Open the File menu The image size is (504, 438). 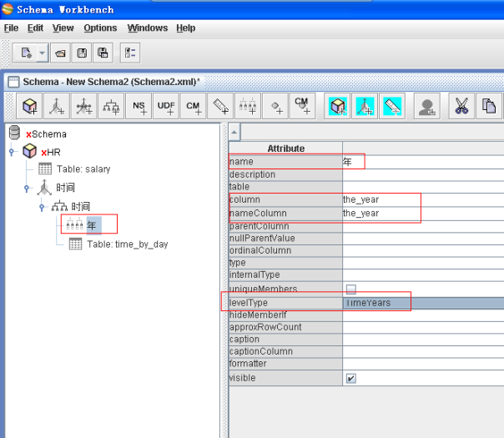pos(11,28)
